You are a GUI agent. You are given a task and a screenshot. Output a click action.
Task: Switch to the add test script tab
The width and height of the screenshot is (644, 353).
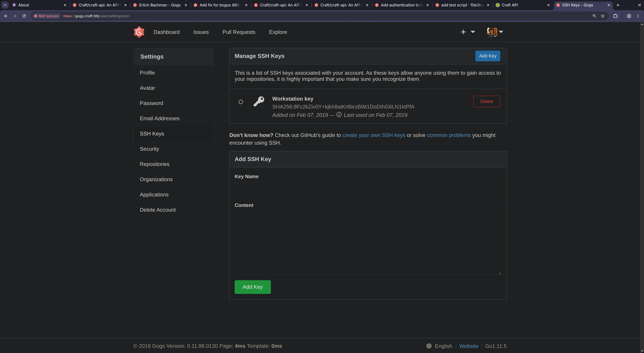tap(462, 5)
